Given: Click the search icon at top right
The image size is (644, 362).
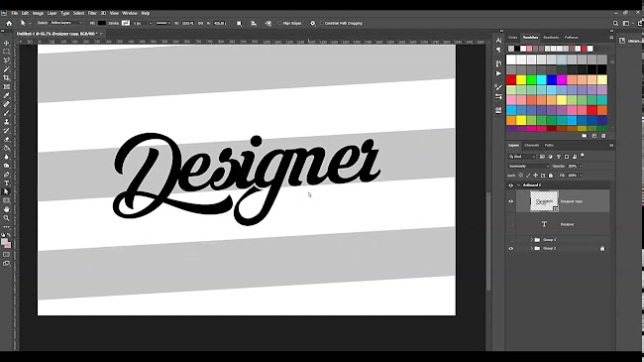Looking at the screenshot, I should (x=615, y=24).
